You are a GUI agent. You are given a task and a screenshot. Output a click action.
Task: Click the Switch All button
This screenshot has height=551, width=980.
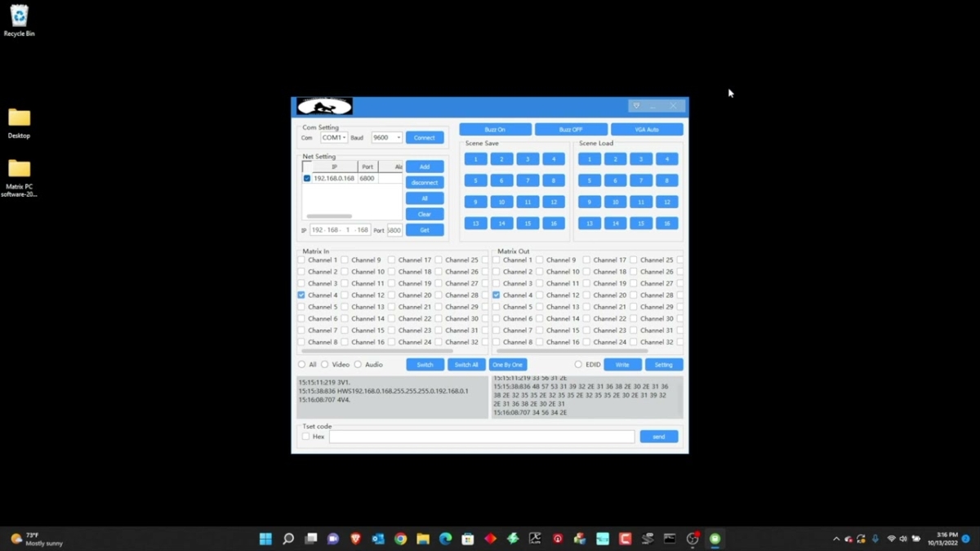pyautogui.click(x=466, y=365)
